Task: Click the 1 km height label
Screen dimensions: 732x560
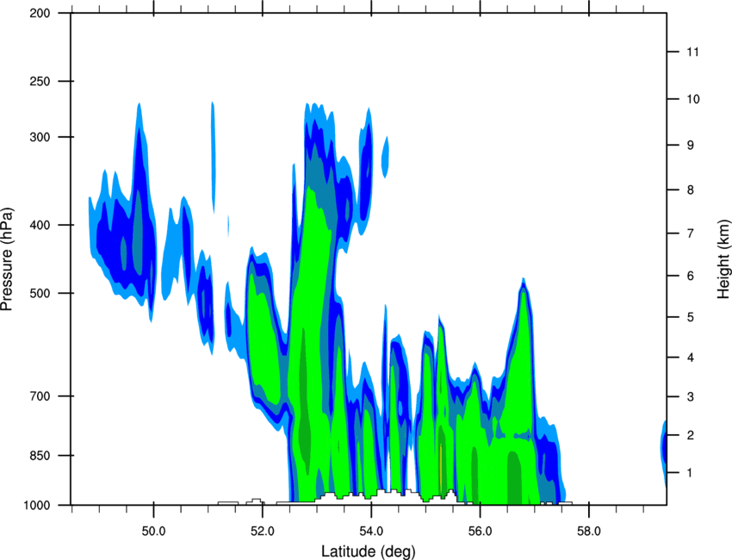Action: tap(690, 473)
